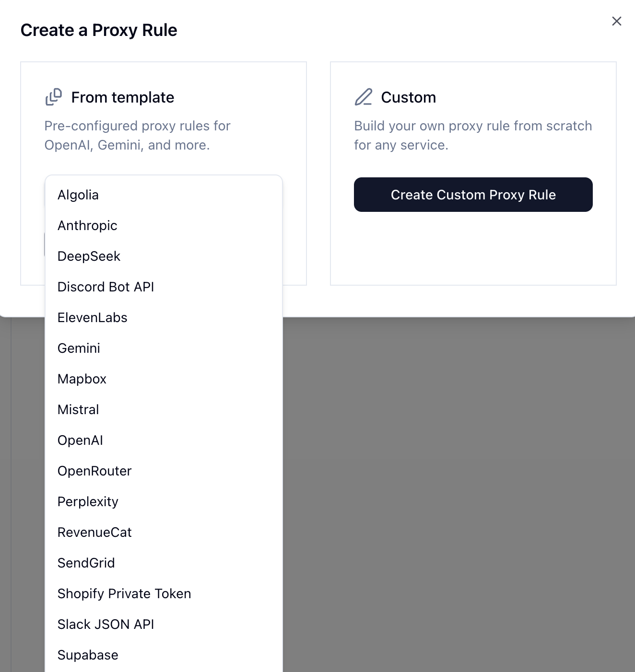This screenshot has height=672, width=635.
Task: Choose the Anthropic template option
Action: tap(87, 226)
